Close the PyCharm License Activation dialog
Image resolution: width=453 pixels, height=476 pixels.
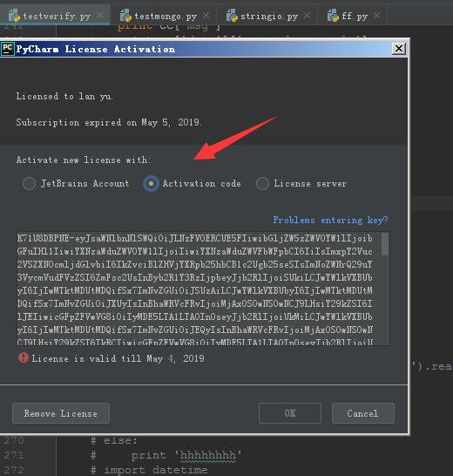[x=399, y=49]
